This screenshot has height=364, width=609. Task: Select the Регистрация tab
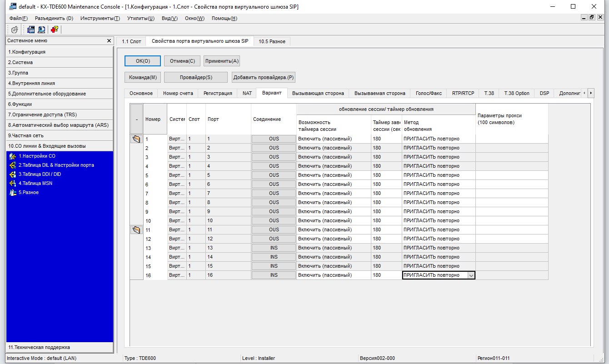(218, 93)
